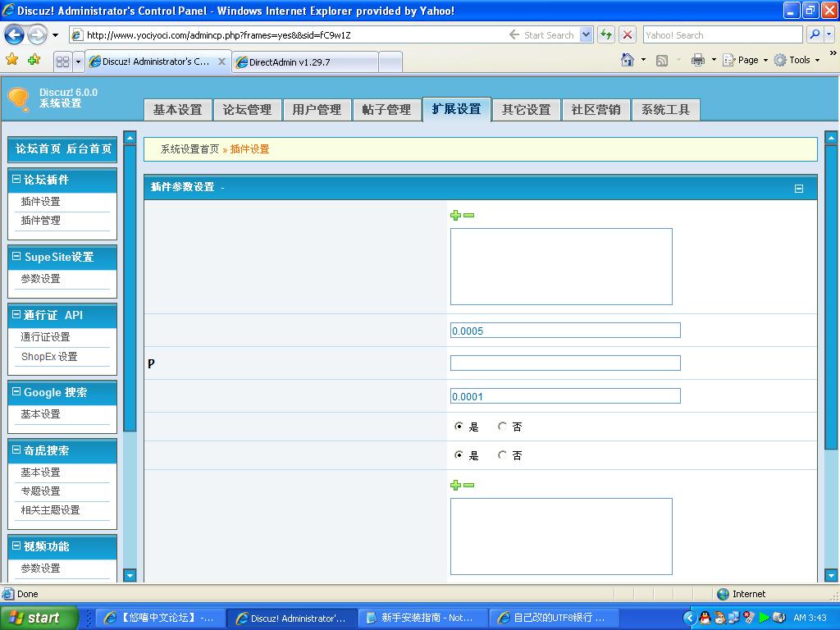
Task: Click the sidebar scrollbar down arrow
Action: pos(130,575)
